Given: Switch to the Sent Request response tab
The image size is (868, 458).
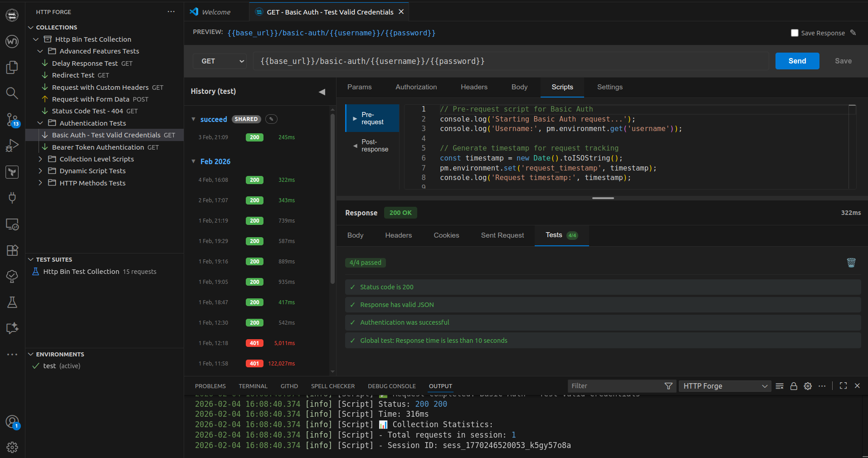Looking at the screenshot, I should [502, 235].
